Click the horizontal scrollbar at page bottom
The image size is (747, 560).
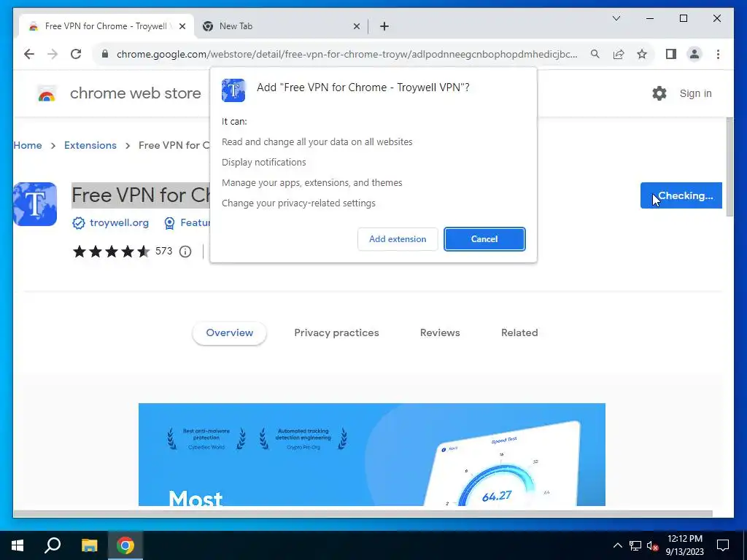(363, 514)
